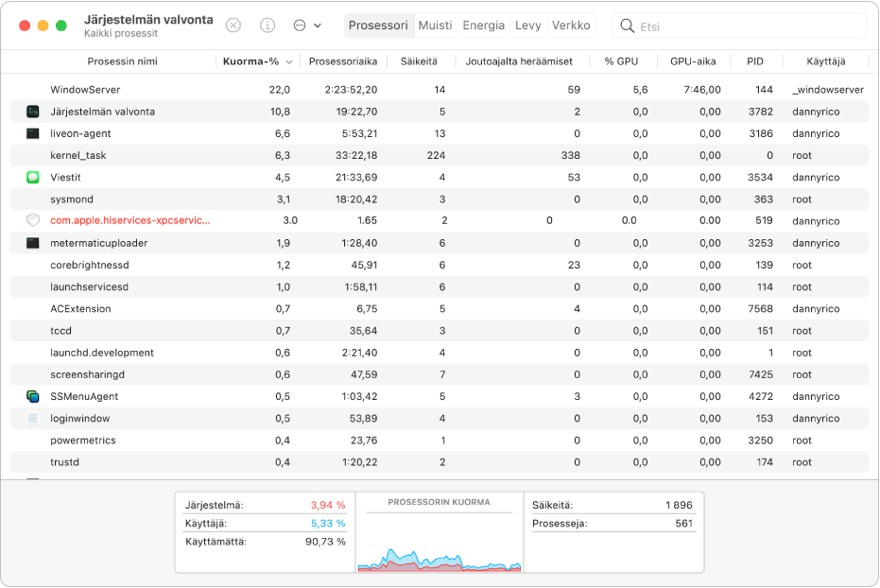Screen dimensions: 880x588
Task: Click the Viestit process name
Action: tap(65, 178)
